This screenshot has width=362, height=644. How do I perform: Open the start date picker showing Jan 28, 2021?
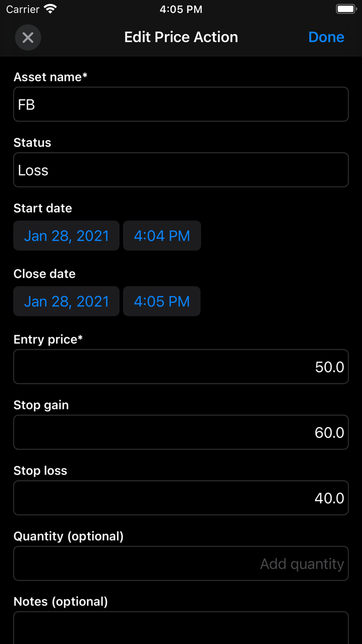pyautogui.click(x=66, y=236)
